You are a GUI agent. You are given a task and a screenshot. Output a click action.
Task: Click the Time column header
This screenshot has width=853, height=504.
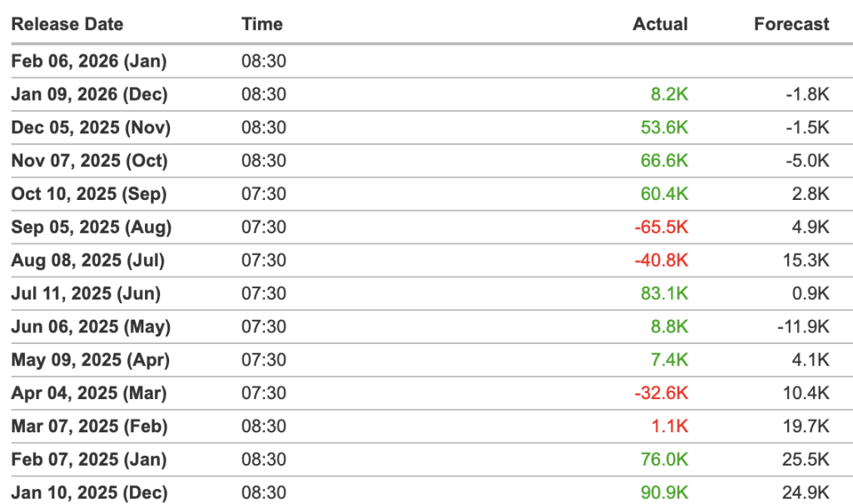click(262, 24)
